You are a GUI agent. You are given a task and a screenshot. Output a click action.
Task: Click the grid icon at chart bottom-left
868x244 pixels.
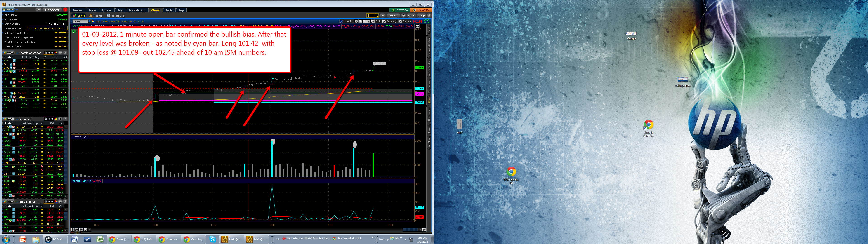click(72, 230)
